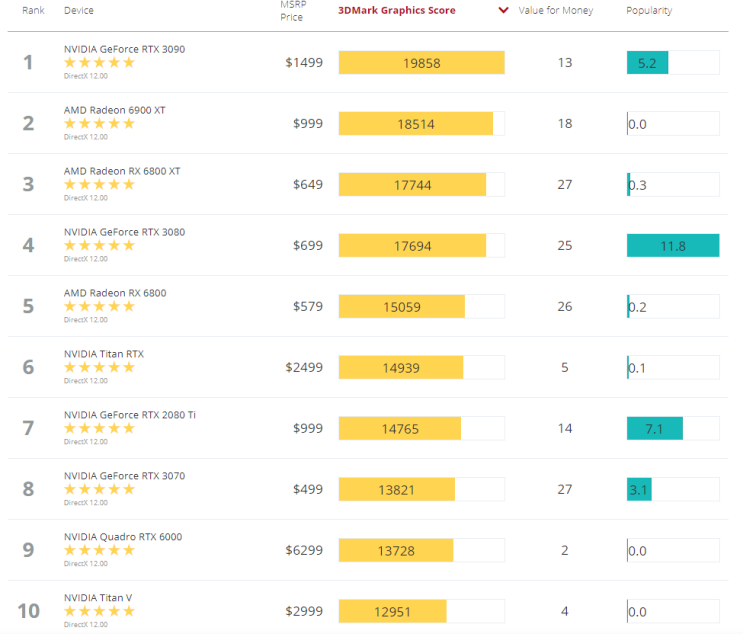Open NVIDIA GeForce RTX 3090 device link
Image resolution: width=743 pixels, height=634 pixels.
pyautogui.click(x=124, y=49)
